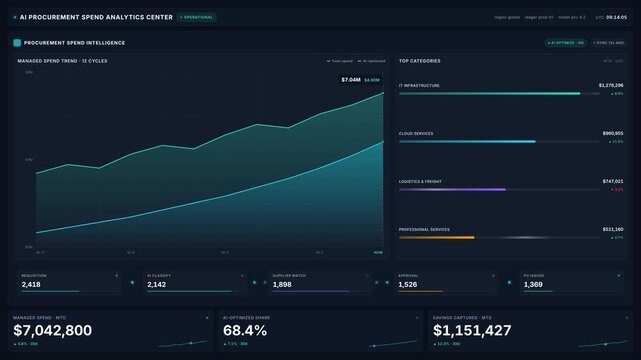
Task: Click the Operational status badge
Action: [197, 17]
